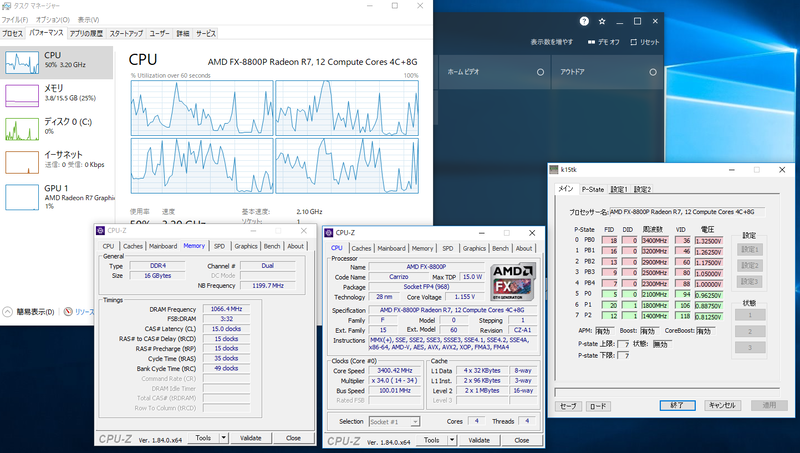Select the アウトドア radio circle

tap(653, 72)
